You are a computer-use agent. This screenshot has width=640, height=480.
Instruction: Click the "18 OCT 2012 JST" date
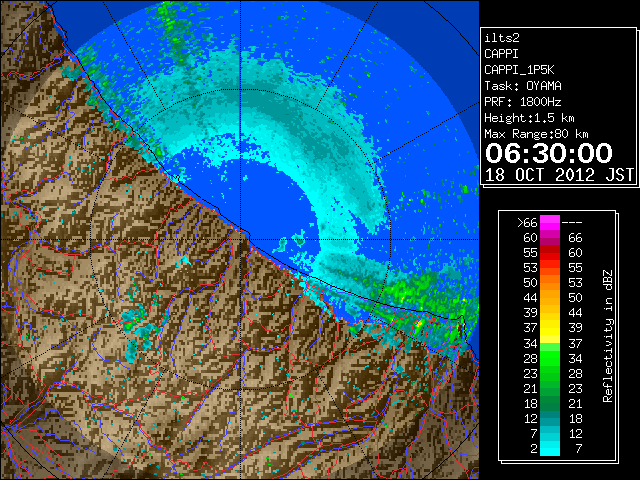[559, 175]
